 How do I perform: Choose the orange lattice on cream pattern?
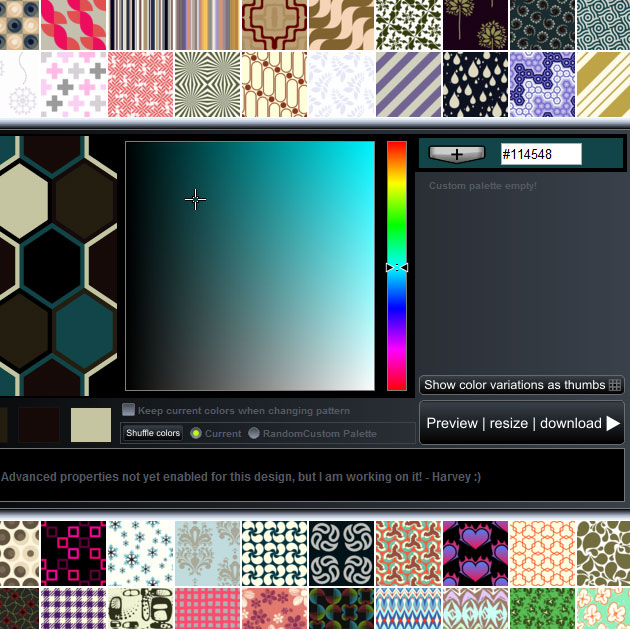(542, 553)
